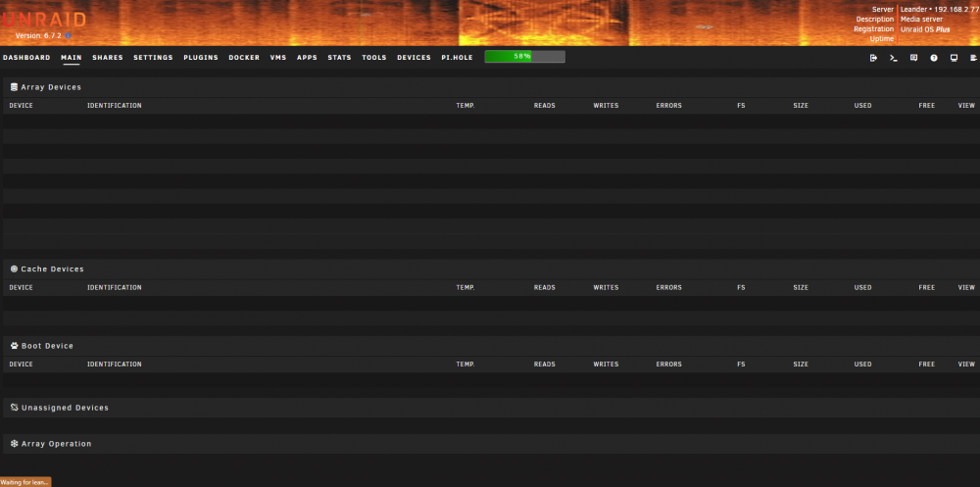Click the server name Leander 192.168.2.77

(940, 10)
